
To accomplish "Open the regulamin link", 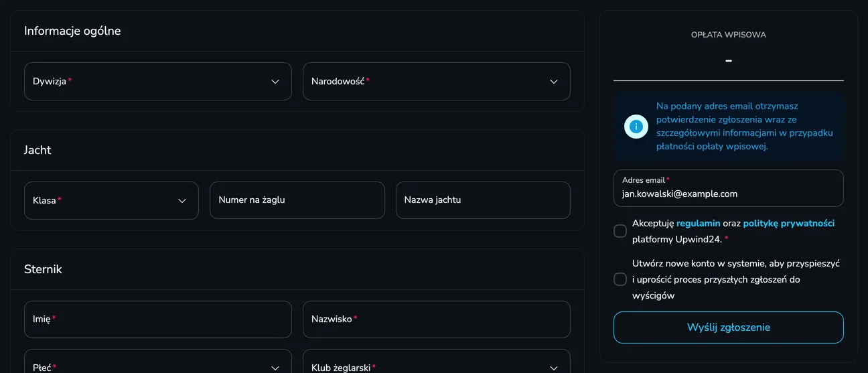I will 699,224.
